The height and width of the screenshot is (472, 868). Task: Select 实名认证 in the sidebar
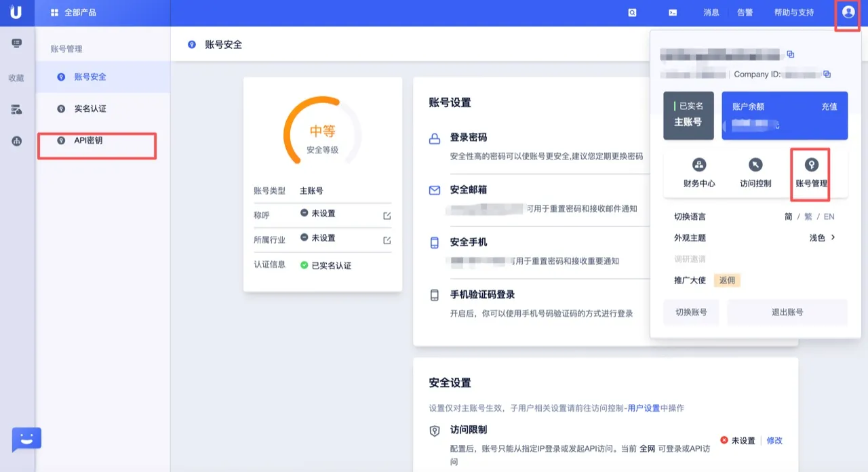click(x=102, y=109)
